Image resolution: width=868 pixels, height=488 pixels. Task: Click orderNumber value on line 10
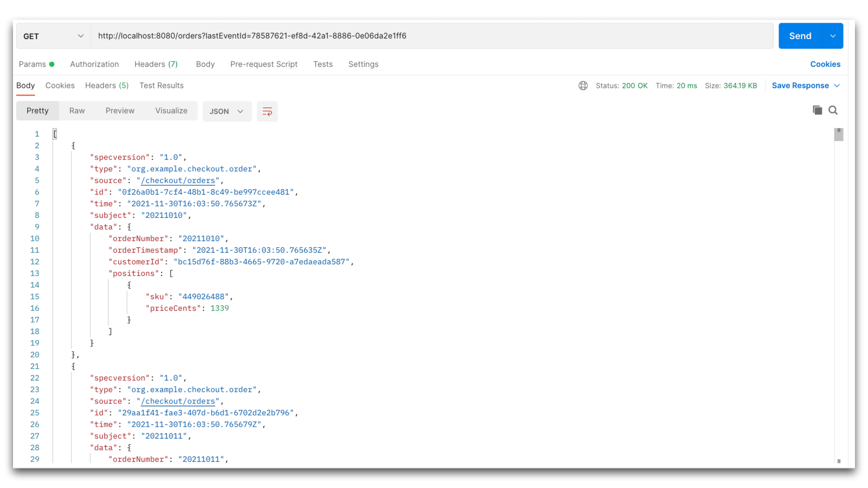[x=201, y=239]
